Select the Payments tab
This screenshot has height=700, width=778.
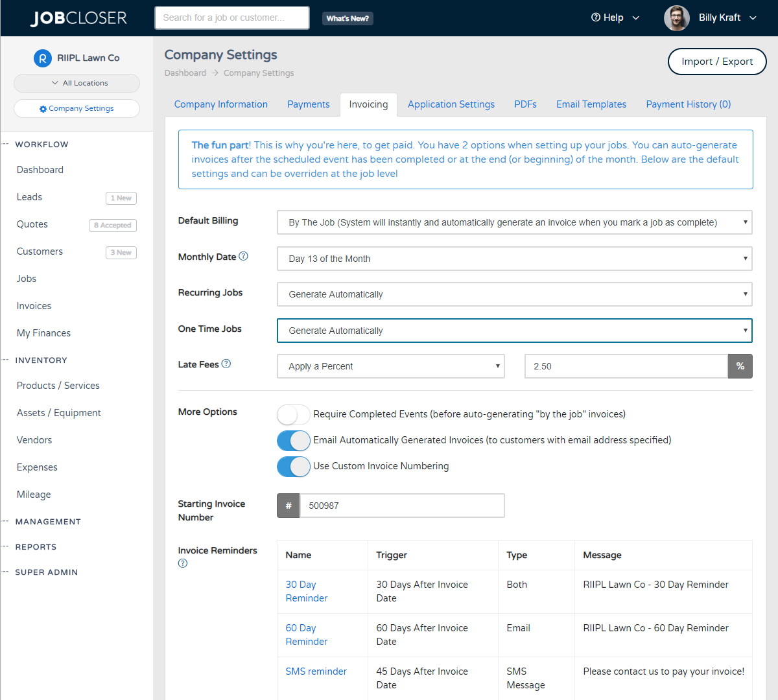[x=309, y=104]
